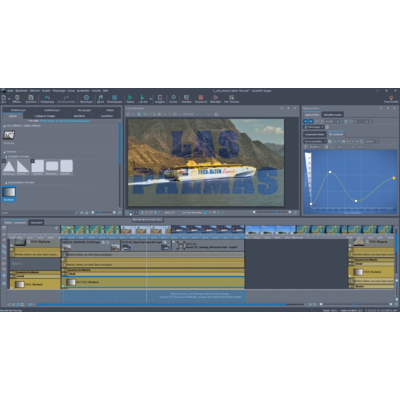Click the Öffnen toolbar icon
Viewport: 400px width, 400px height.
[x=17, y=98]
